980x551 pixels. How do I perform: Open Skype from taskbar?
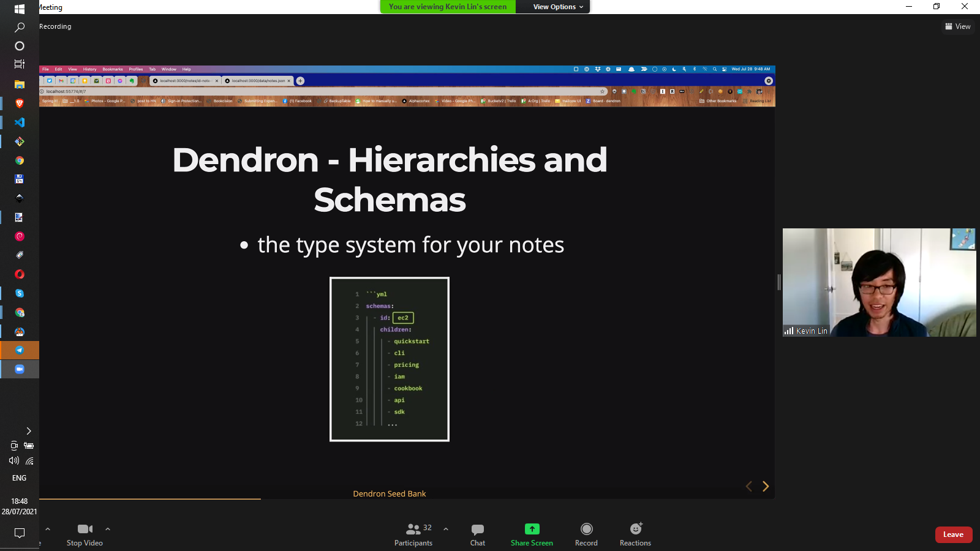[x=20, y=293]
